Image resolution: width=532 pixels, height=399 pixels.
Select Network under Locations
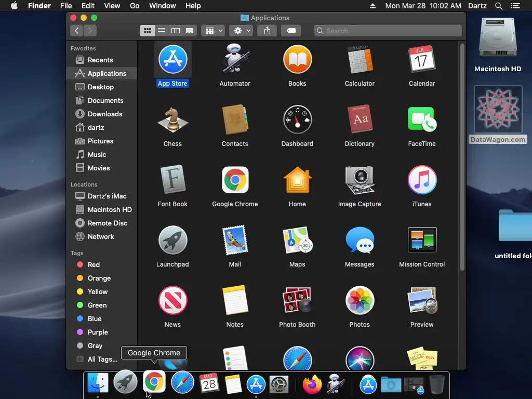pos(101,237)
